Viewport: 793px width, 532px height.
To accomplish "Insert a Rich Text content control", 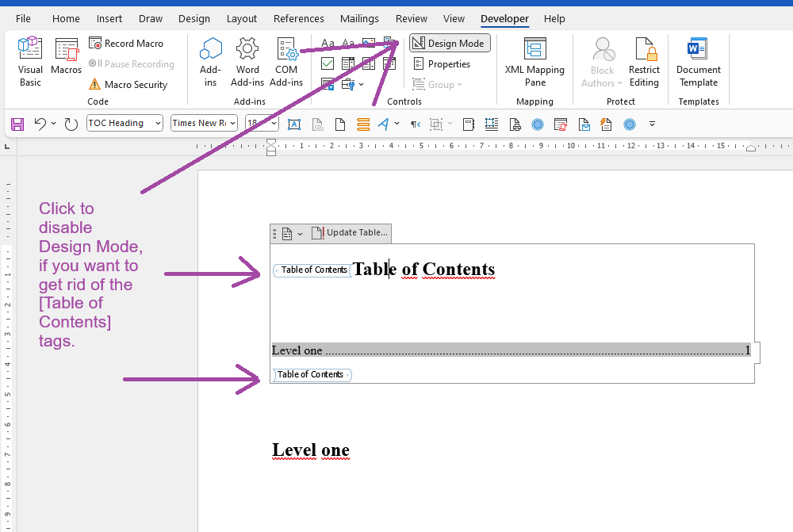I will [328, 44].
